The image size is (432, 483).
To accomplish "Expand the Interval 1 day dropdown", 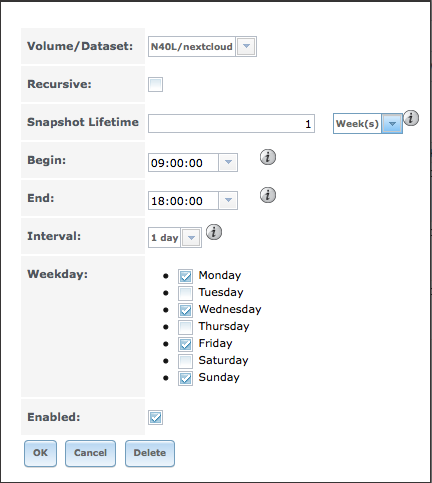I will point(191,238).
